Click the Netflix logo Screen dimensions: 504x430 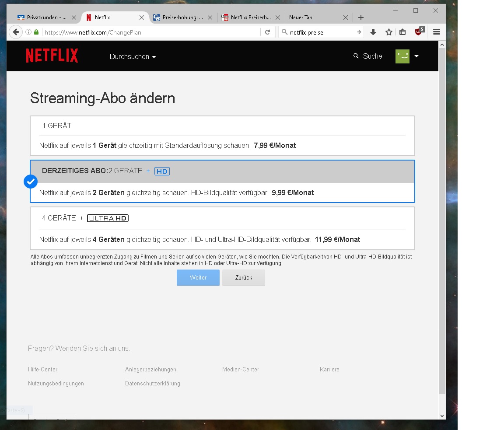[x=52, y=56]
